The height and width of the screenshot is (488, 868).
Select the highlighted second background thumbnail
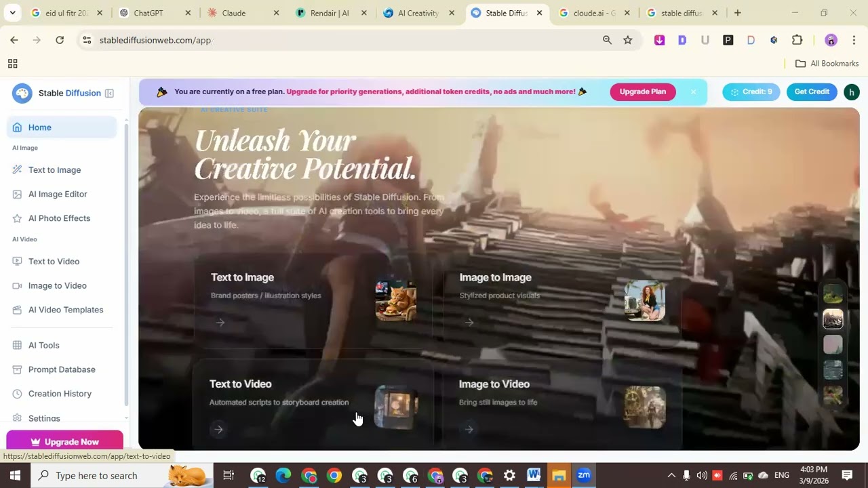[833, 319]
